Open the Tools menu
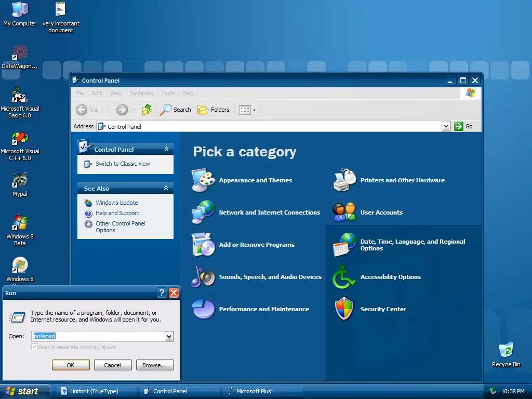The width and height of the screenshot is (532, 399). (168, 93)
